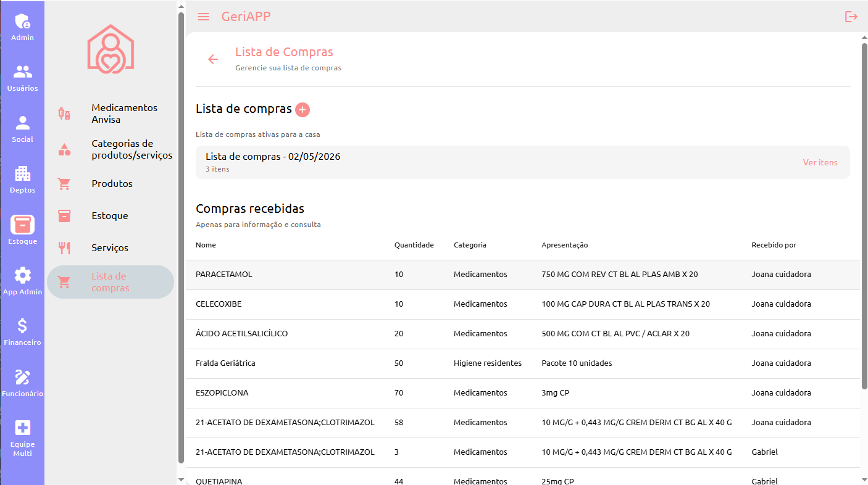Click Pacote 10 unidades presentation cell

click(577, 363)
